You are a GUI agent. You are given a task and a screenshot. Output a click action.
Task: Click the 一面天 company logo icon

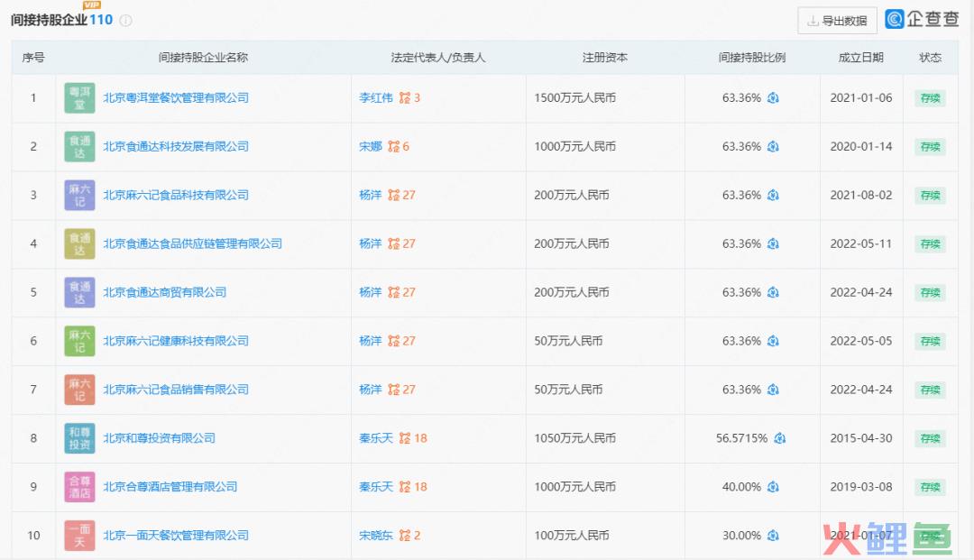click(79, 536)
